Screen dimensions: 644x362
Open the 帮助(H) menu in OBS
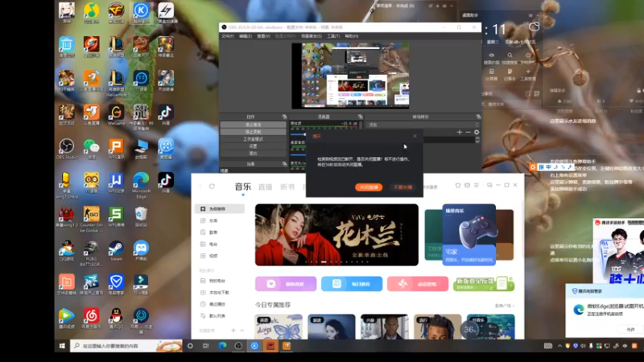(x=351, y=36)
